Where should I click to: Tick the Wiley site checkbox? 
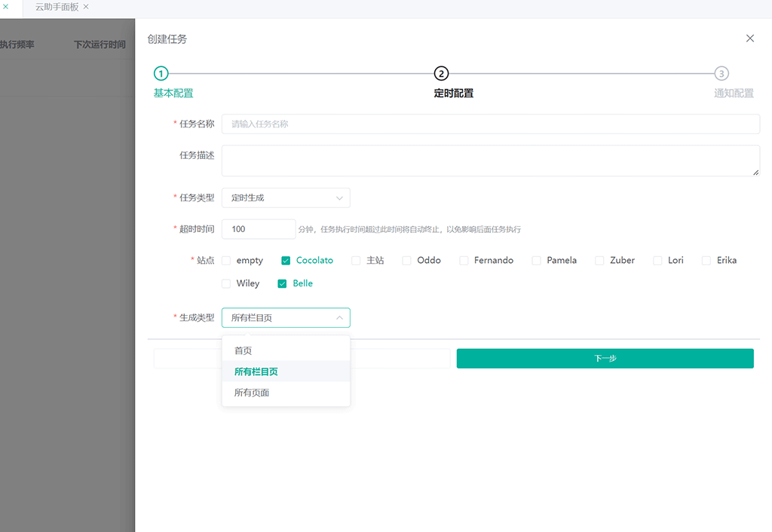pos(226,284)
